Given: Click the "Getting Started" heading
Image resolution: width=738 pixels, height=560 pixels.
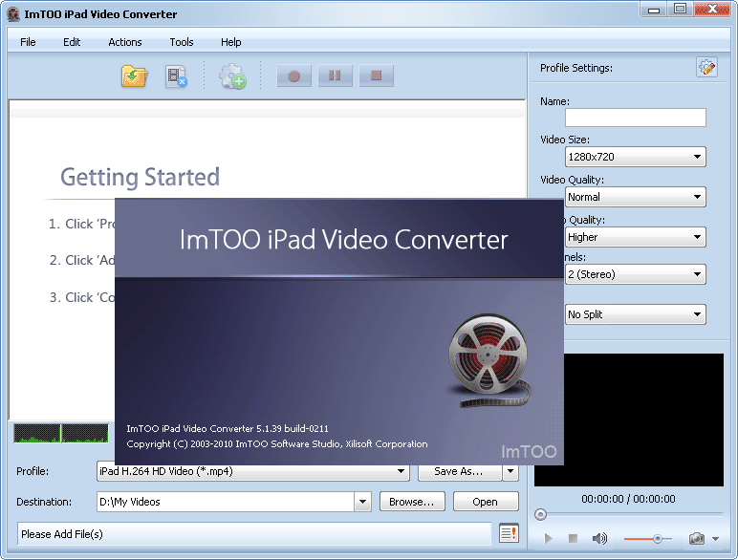Looking at the screenshot, I should click(x=140, y=178).
